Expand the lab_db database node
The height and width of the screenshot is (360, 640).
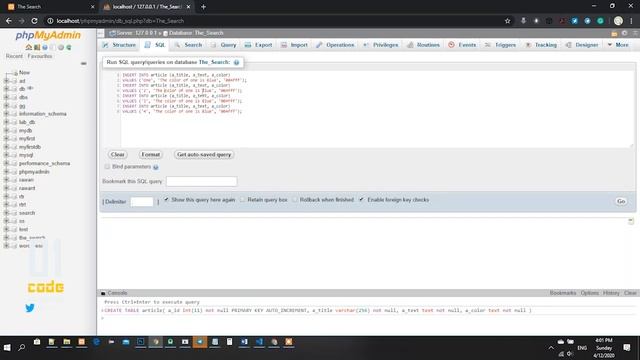click(6, 122)
